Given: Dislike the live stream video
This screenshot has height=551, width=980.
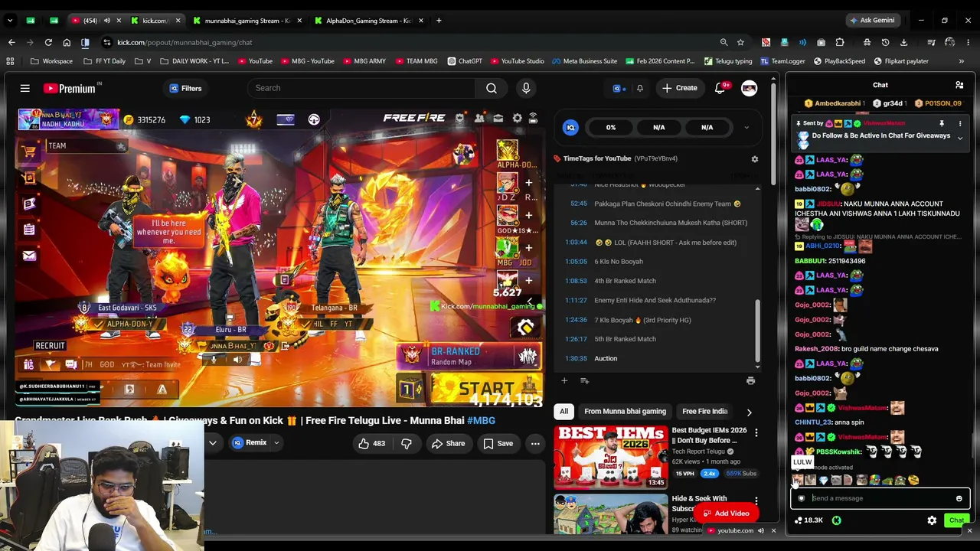Looking at the screenshot, I should click(407, 443).
